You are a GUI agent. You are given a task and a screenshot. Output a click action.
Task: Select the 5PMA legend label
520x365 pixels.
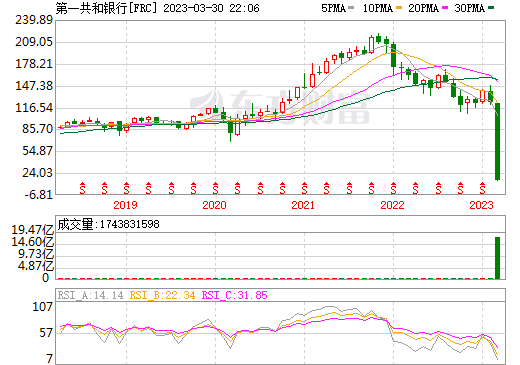333,8
